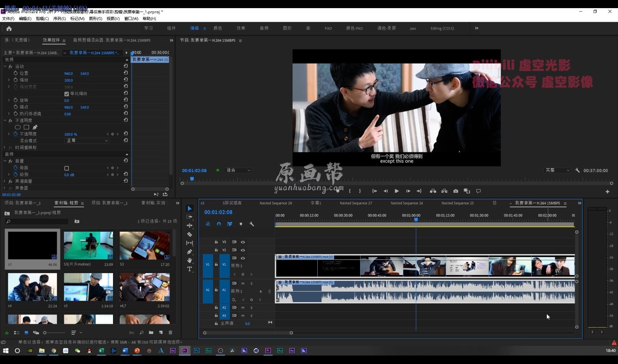This screenshot has height=364, width=618.
Task: Expand the 旋转 rotation property
Action: coord(9,100)
